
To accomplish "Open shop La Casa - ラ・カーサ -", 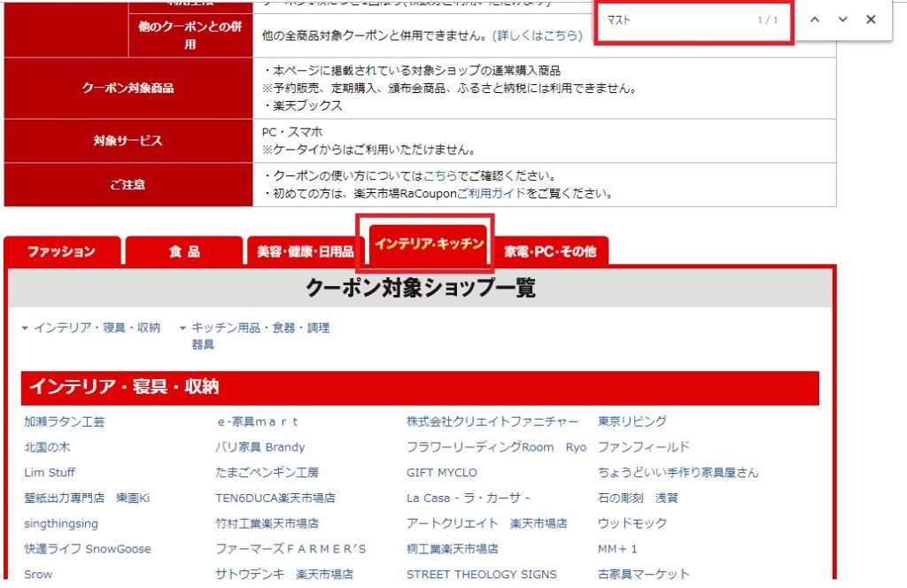I will pos(468,498).
